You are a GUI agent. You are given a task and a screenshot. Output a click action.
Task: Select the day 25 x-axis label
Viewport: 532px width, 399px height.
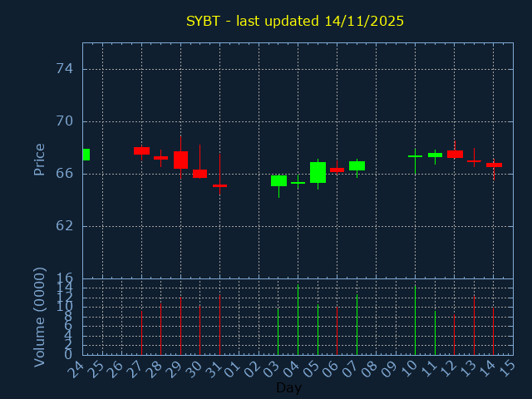95,369
